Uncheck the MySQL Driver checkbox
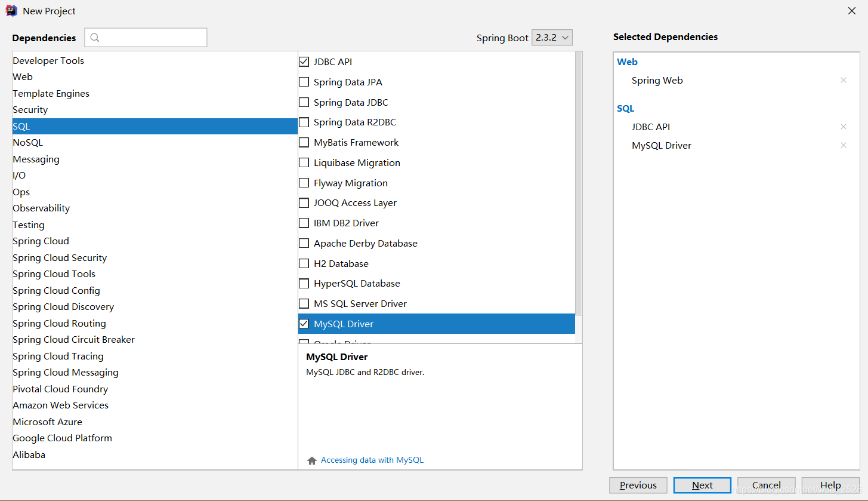The height and width of the screenshot is (501, 868). [304, 324]
